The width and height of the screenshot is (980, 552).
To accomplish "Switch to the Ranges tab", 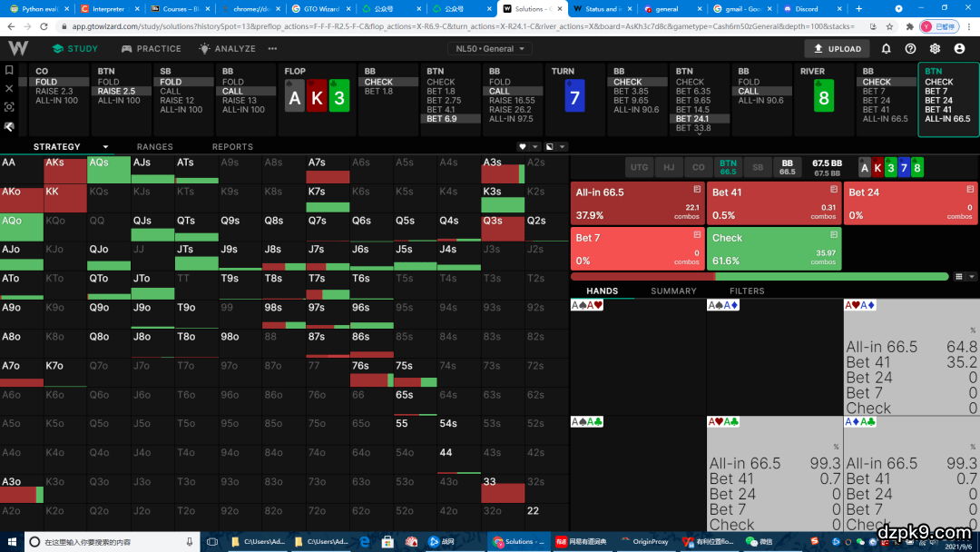I will coord(154,147).
